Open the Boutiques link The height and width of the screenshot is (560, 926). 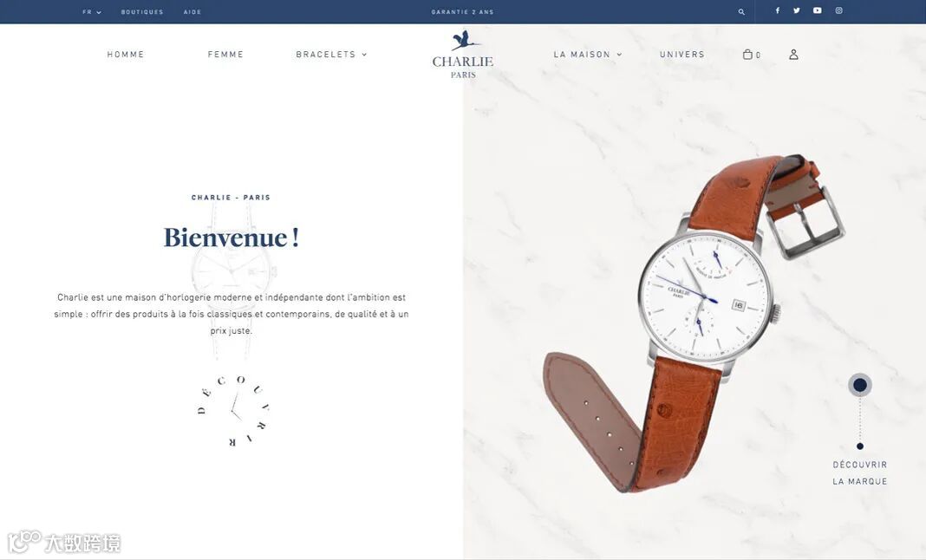pos(142,12)
